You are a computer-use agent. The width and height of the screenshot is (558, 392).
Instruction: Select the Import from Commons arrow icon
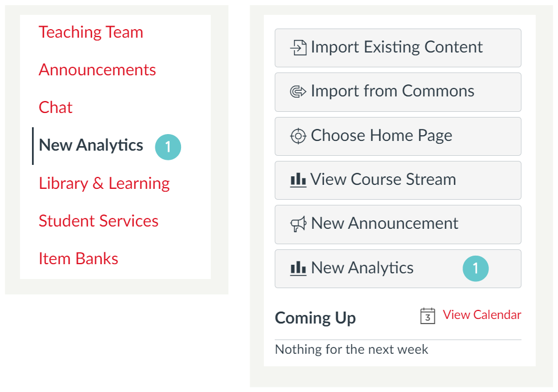coord(298,92)
